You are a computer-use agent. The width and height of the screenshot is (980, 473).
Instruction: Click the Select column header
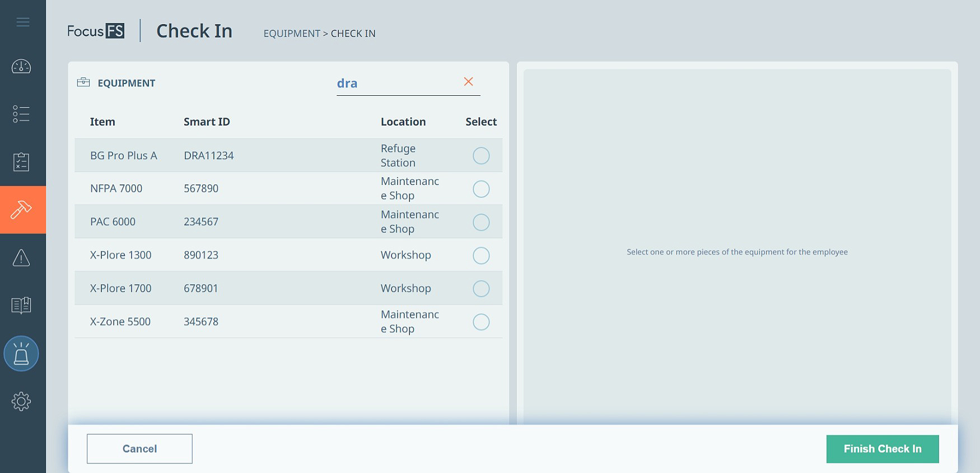481,122
